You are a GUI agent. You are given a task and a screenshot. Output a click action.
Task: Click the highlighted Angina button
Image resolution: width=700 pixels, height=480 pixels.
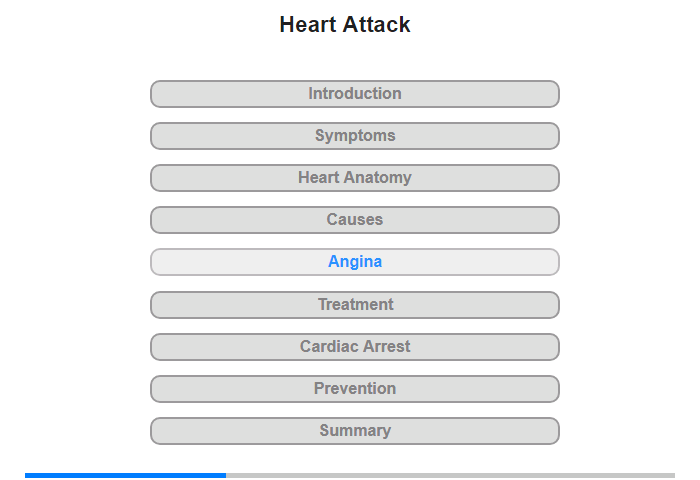coord(355,262)
